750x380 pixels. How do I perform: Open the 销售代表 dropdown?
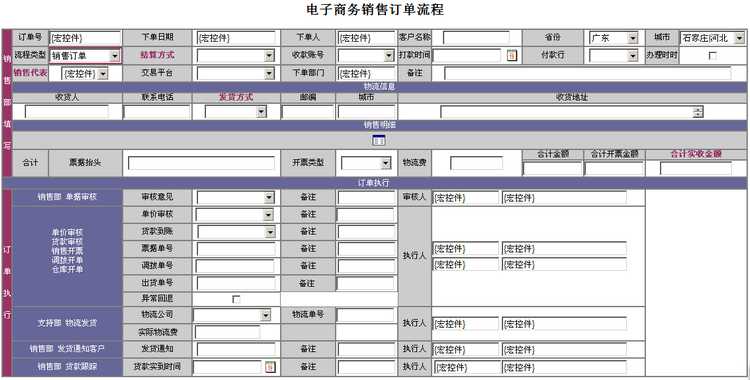85,73
